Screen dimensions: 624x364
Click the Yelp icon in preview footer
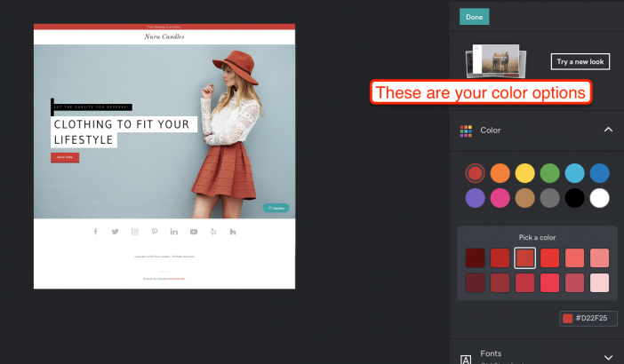(213, 232)
